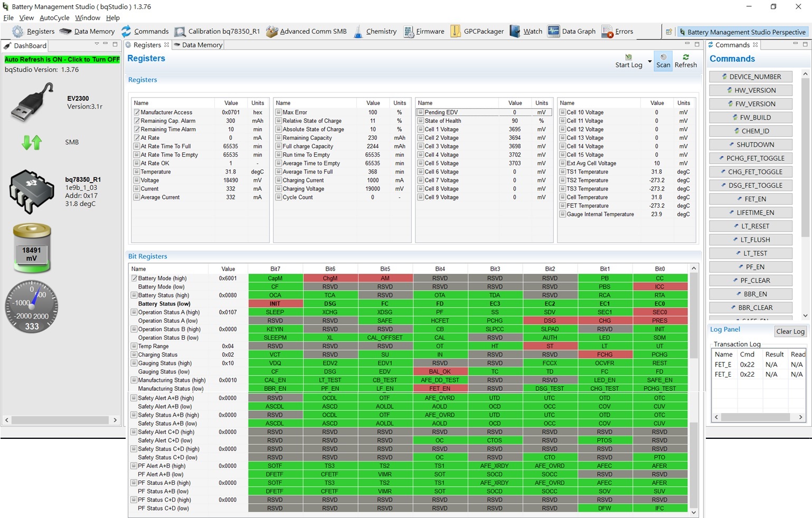Send the CHEM_ID command

pos(751,131)
